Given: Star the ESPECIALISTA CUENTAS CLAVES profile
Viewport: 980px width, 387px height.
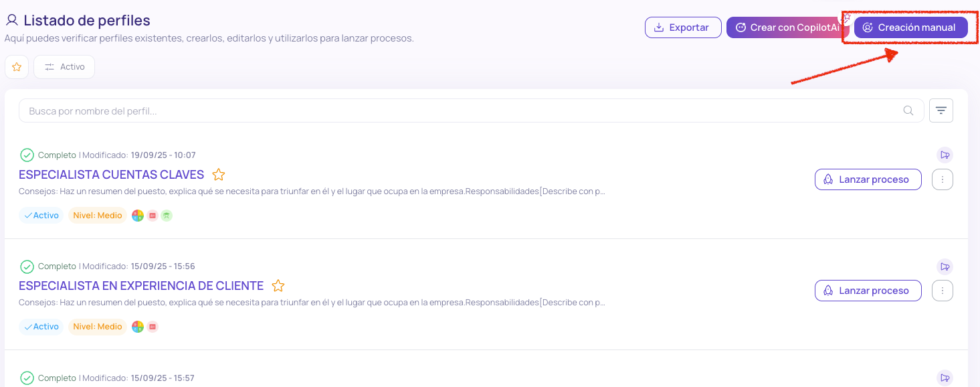Looking at the screenshot, I should [219, 175].
